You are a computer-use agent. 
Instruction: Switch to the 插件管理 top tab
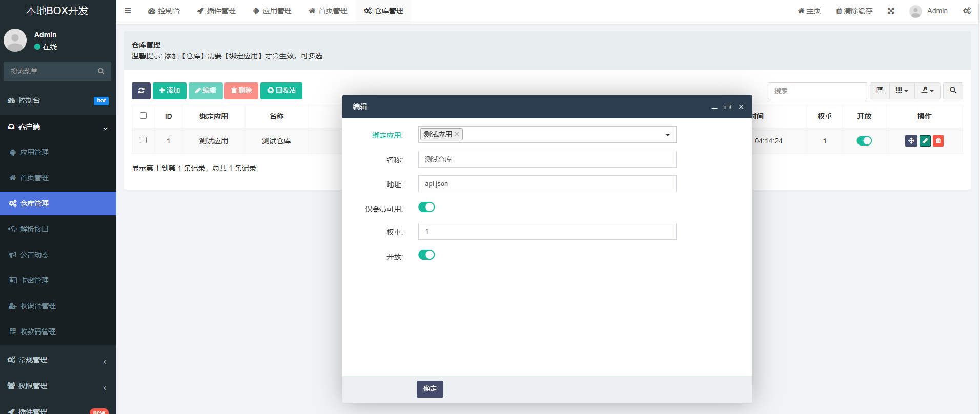click(x=216, y=11)
